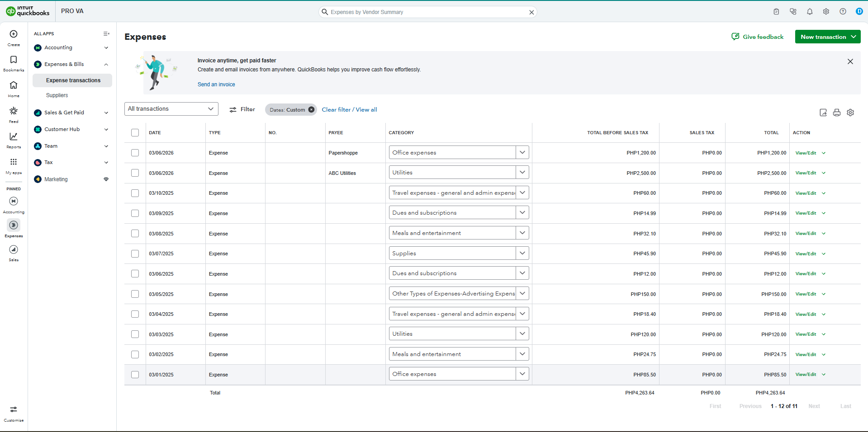Open the help question mark icon
The image size is (868, 432).
(843, 12)
